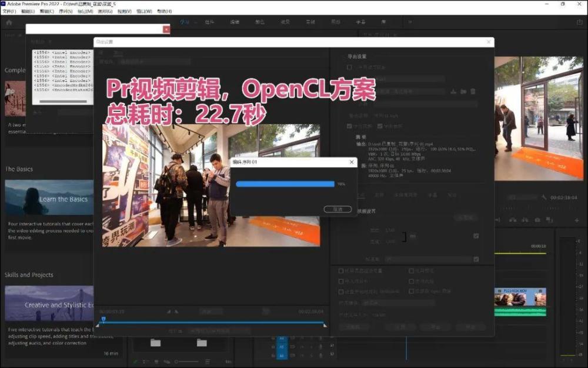Image resolution: width=588 pixels, height=368 pixels.
Task: Click the delete preset trash icon
Action: (473, 91)
